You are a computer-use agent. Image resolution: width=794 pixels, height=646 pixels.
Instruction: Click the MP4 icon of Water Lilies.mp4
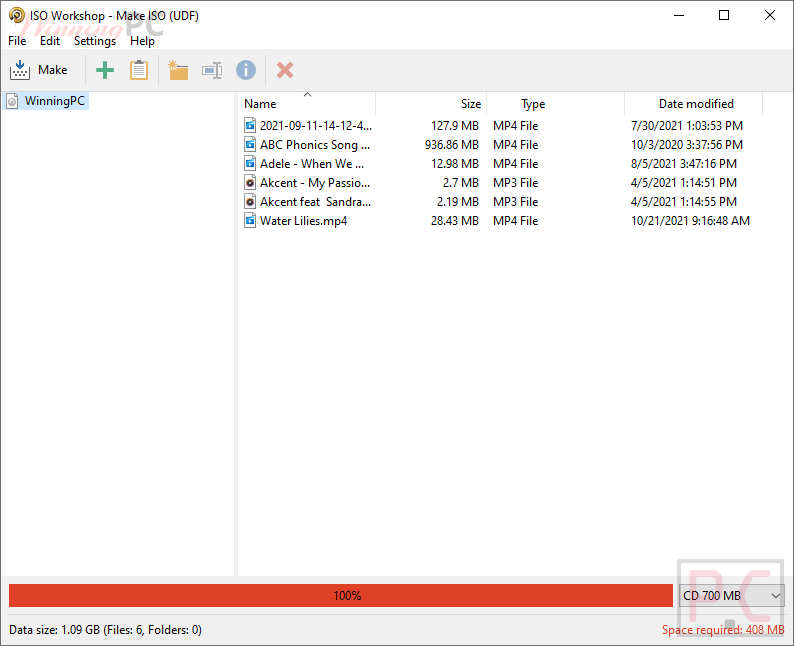250,221
